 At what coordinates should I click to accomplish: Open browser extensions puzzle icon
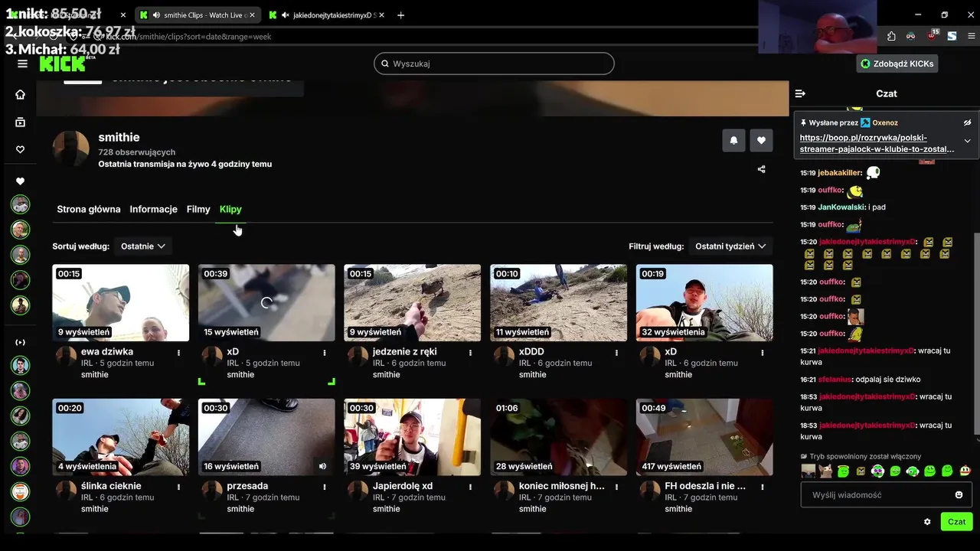pos(891,36)
